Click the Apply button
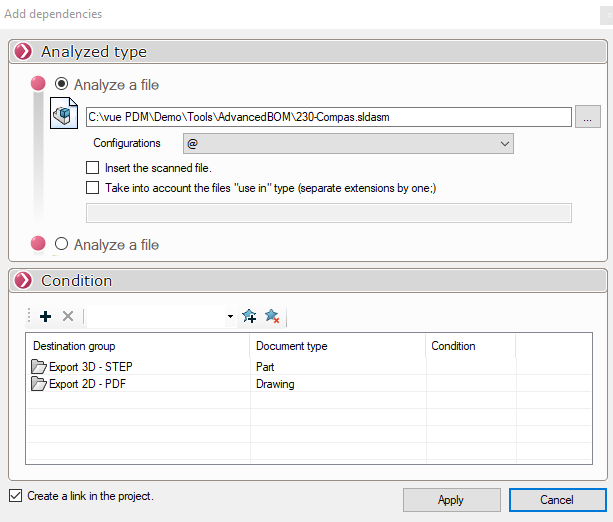The height and width of the screenshot is (522, 613). point(450,500)
